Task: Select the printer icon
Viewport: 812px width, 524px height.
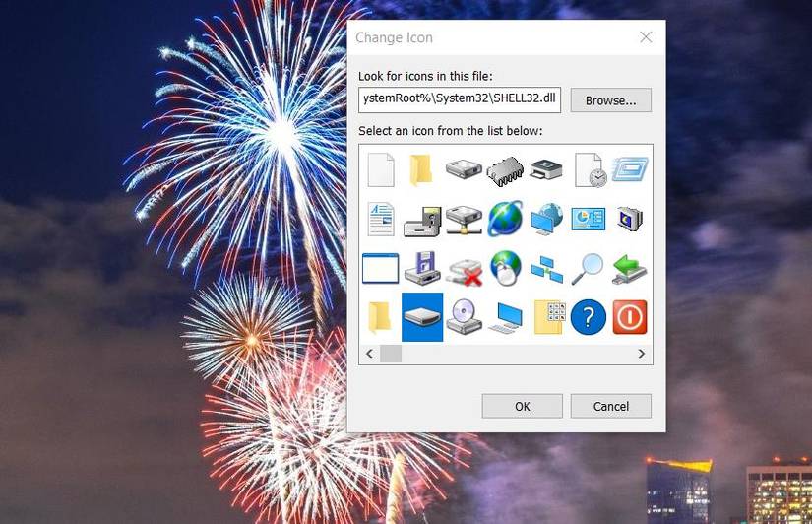Action: coord(546,170)
